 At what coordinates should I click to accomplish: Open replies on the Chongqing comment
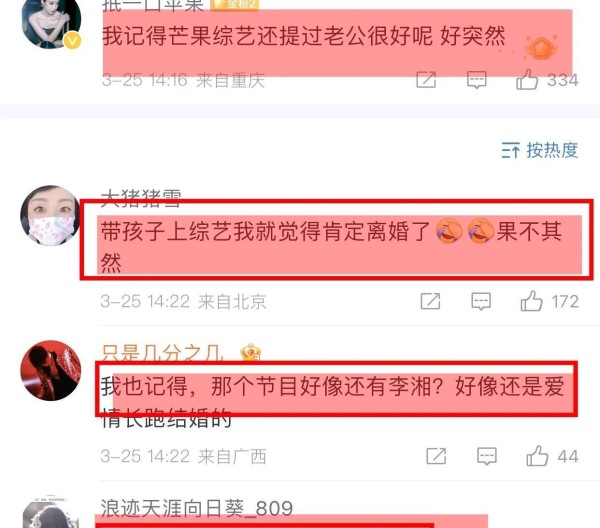pyautogui.click(x=477, y=80)
